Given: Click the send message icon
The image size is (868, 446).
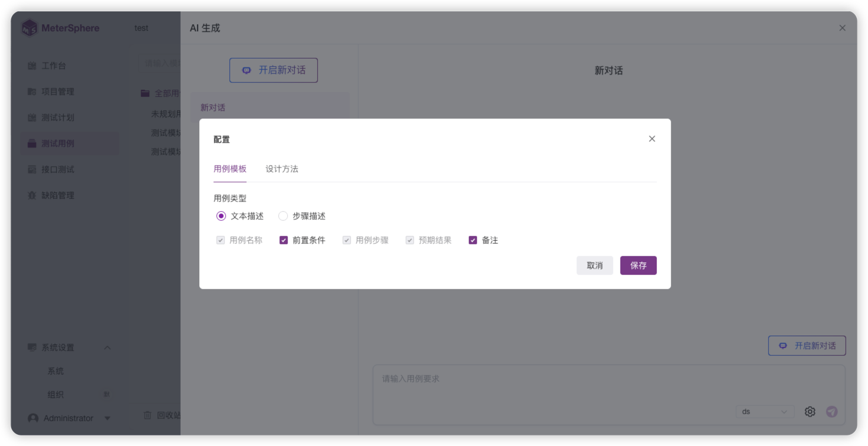Looking at the screenshot, I should point(831,412).
